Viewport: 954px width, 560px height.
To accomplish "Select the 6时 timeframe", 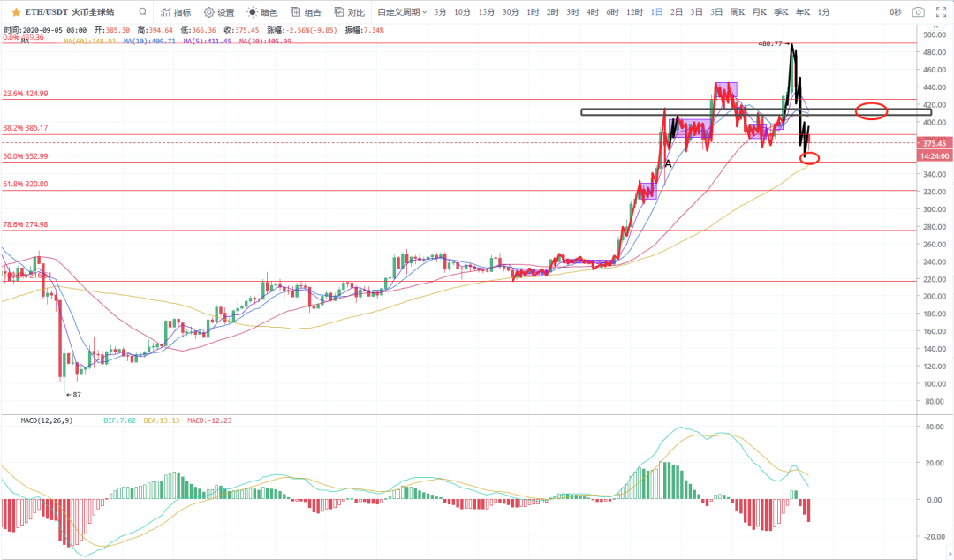I will click(613, 12).
